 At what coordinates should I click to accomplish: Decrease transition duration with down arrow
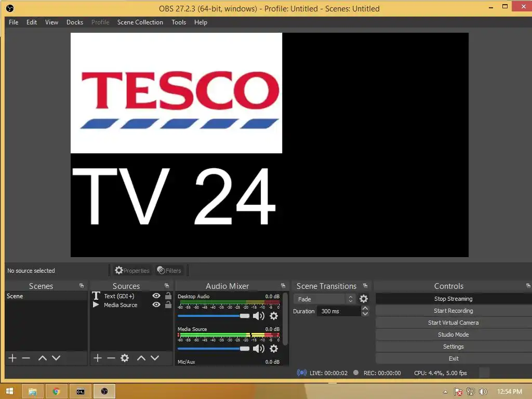pyautogui.click(x=365, y=314)
